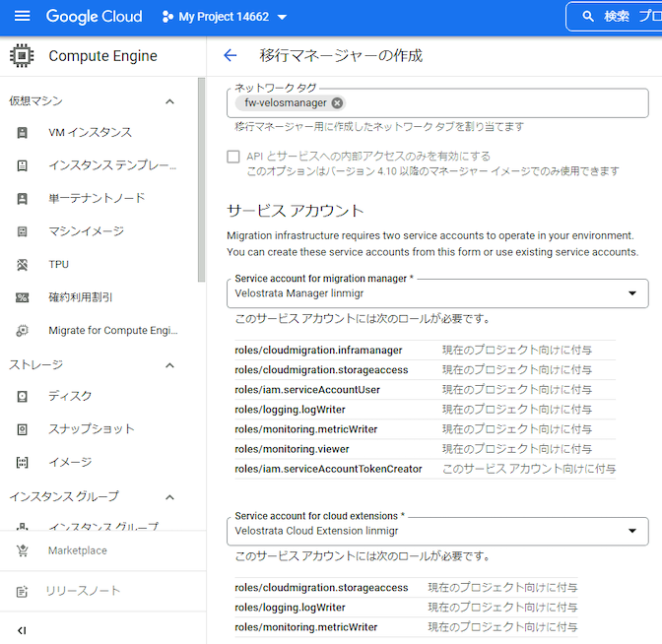Select ディスク in the storage menu
The image size is (662, 644).
pos(70,397)
